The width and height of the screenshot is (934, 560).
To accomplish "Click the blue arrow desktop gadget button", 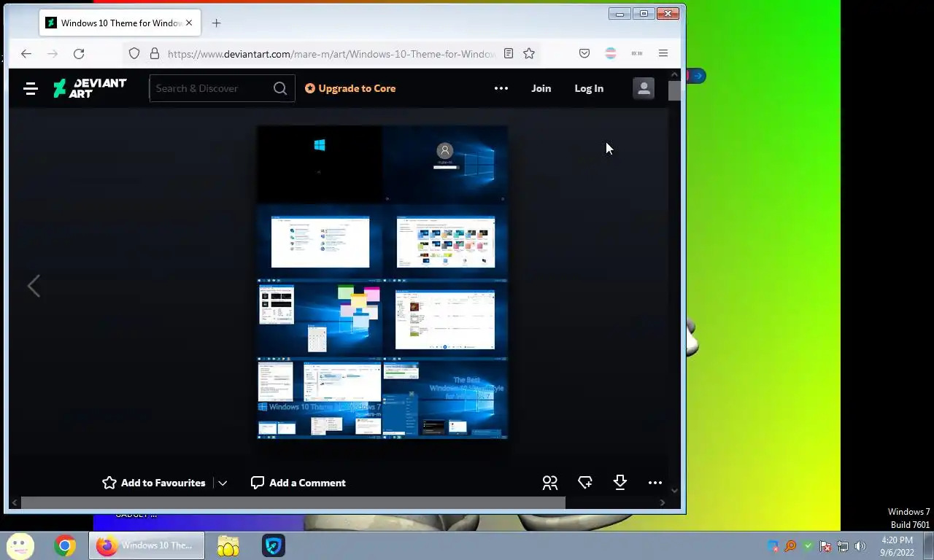I will [x=698, y=75].
